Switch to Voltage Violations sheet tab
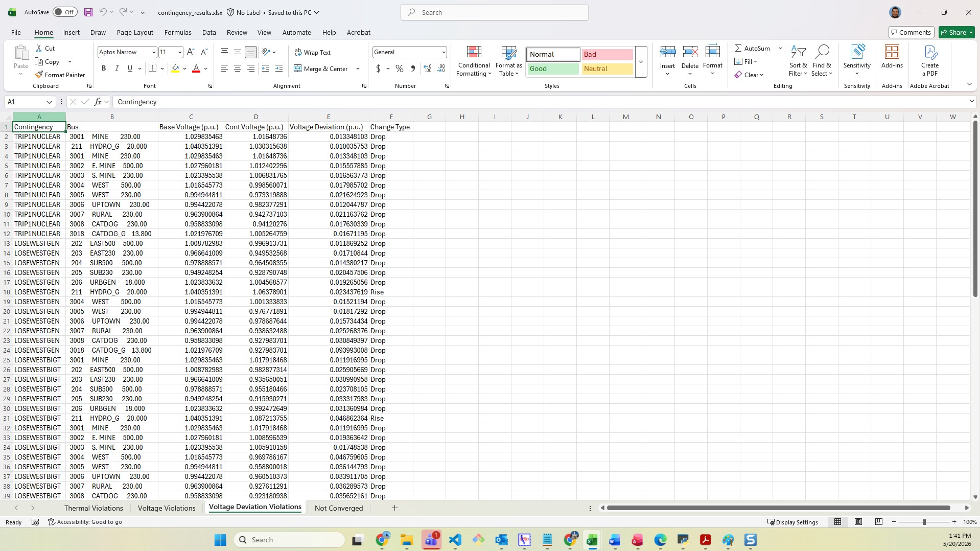This screenshot has width=980, height=551. tap(167, 508)
